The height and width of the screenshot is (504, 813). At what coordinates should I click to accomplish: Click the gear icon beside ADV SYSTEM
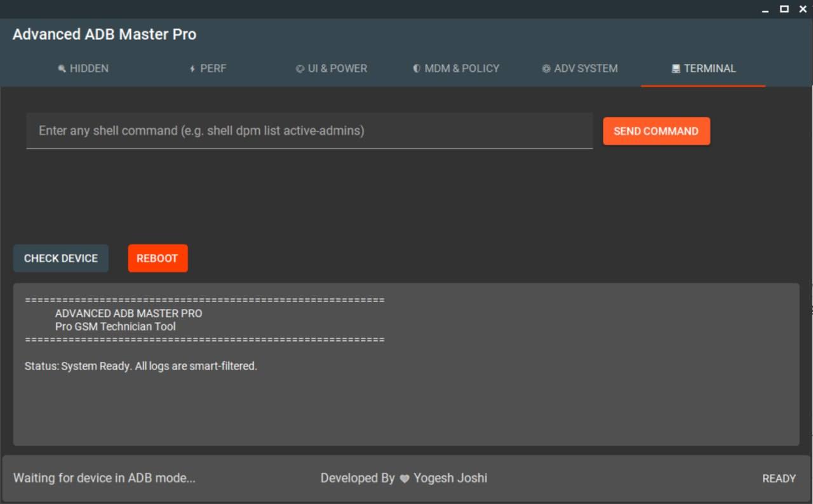[x=546, y=69]
